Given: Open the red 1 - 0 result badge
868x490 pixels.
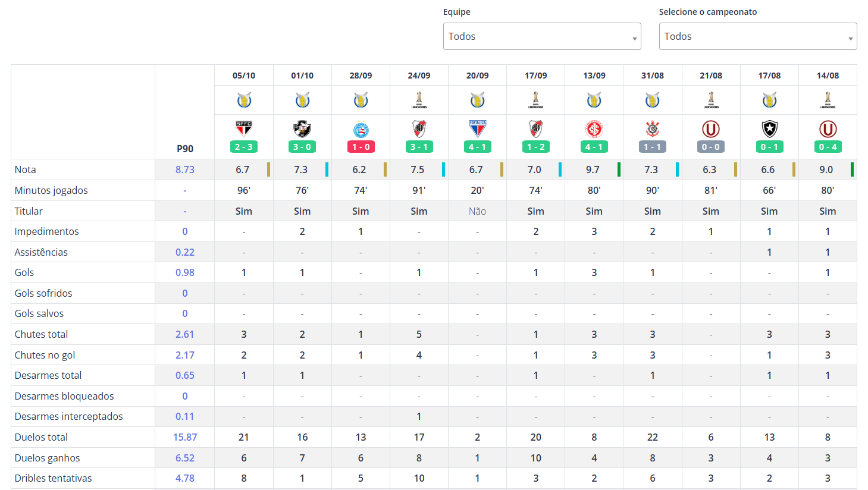Looking at the screenshot, I should coord(361,147).
